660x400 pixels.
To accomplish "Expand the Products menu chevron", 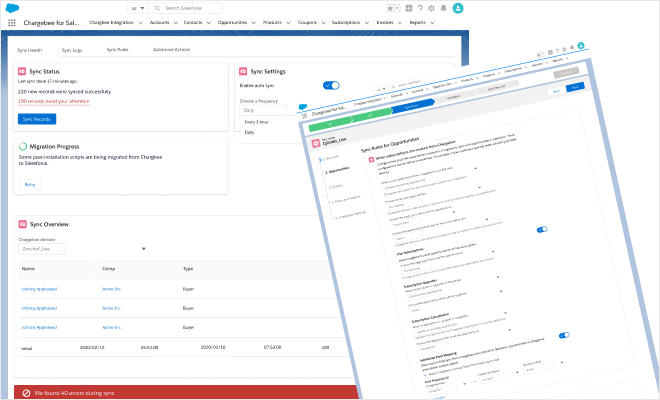I will tap(288, 23).
